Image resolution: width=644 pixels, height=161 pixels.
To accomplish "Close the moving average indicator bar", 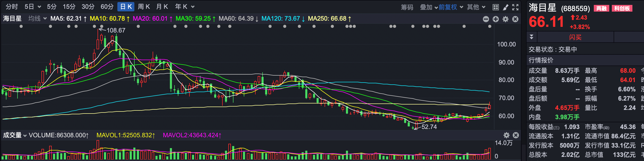I will [515, 19].
